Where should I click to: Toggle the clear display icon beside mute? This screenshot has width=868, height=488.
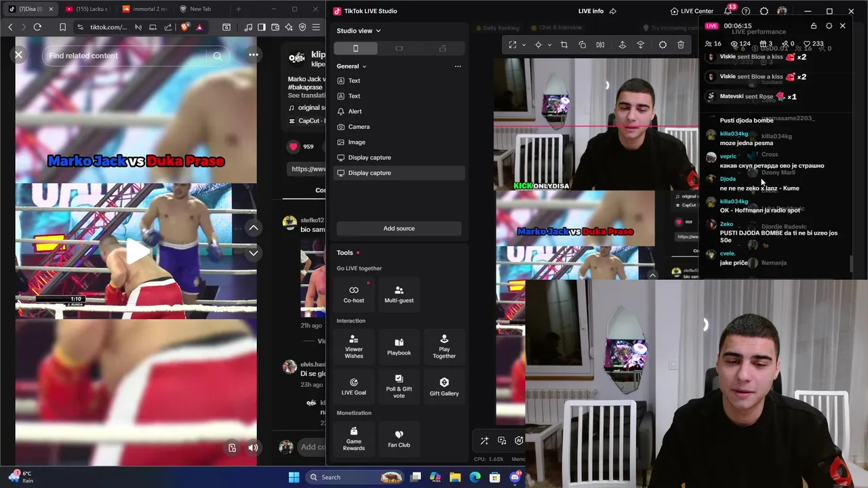(x=232, y=447)
